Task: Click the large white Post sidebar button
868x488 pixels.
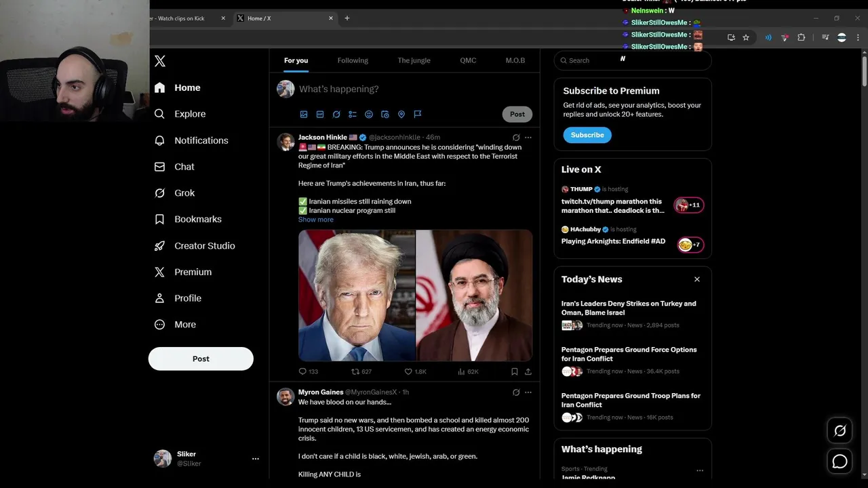Action: click(201, 359)
